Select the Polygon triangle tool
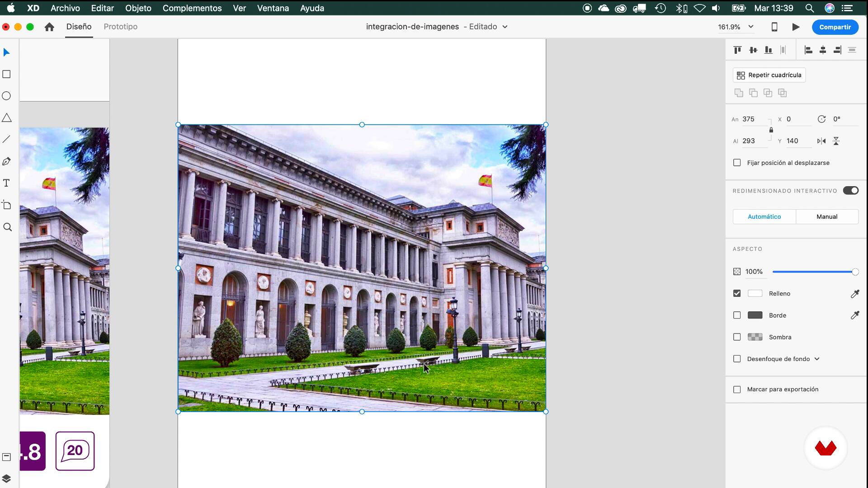 (x=6, y=118)
